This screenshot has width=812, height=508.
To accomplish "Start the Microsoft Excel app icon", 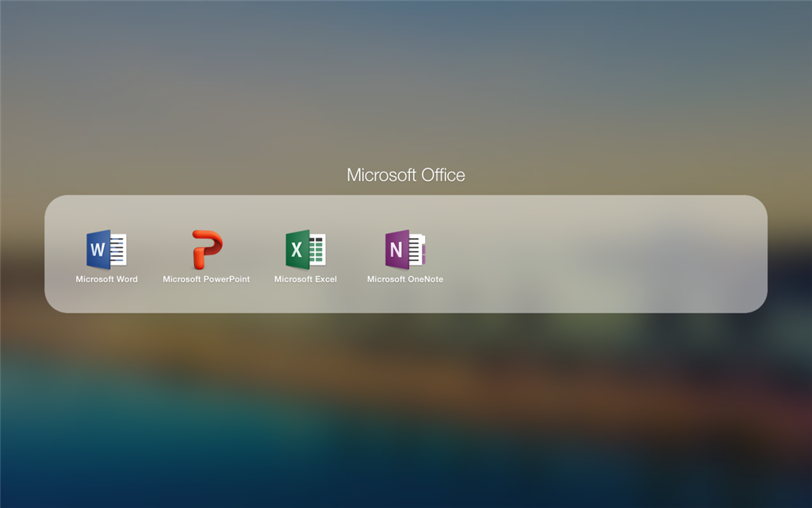I will [305, 249].
